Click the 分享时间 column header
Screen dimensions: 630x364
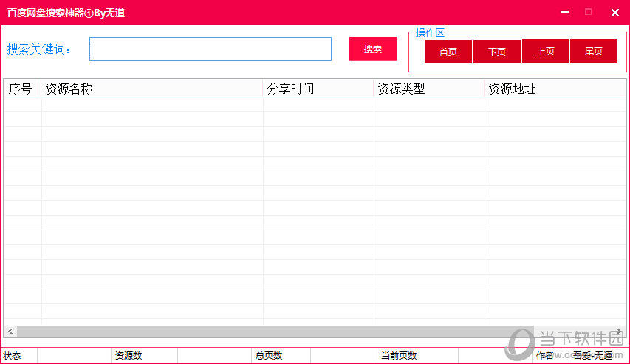318,89
